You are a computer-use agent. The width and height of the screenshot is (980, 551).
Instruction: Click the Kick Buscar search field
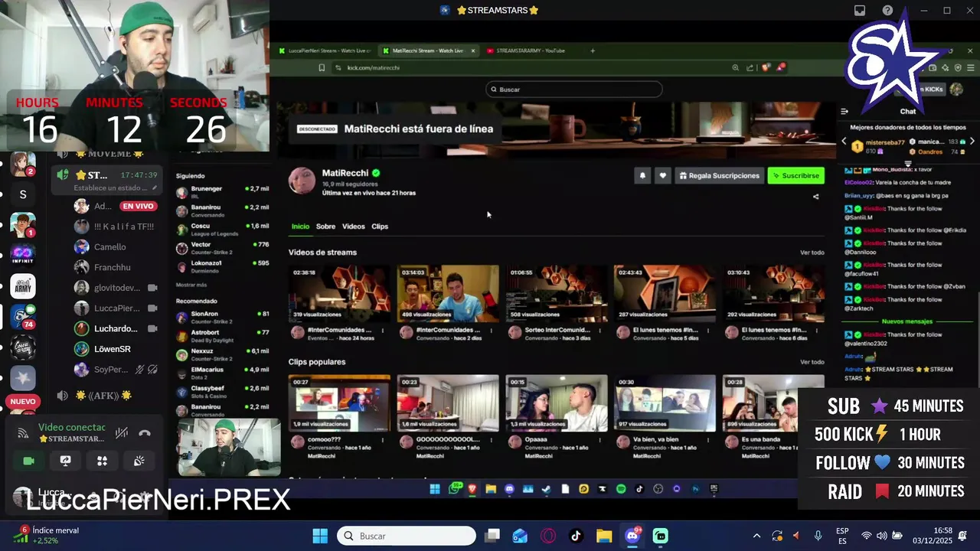[x=574, y=90]
